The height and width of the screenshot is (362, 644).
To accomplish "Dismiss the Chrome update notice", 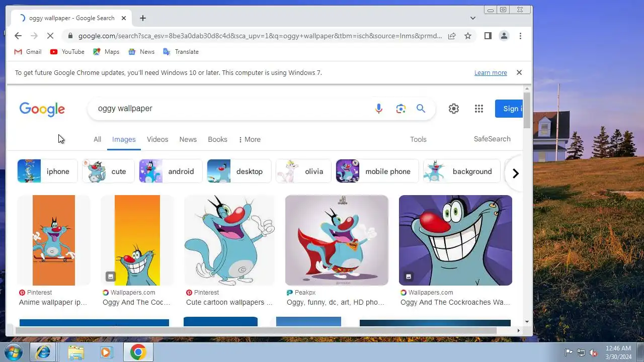I will (x=519, y=72).
